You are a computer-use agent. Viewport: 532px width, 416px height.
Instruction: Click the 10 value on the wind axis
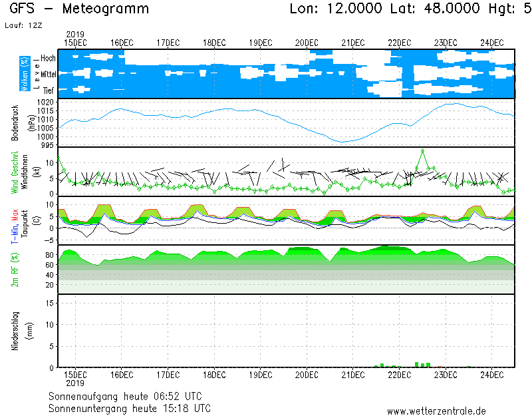(50, 163)
